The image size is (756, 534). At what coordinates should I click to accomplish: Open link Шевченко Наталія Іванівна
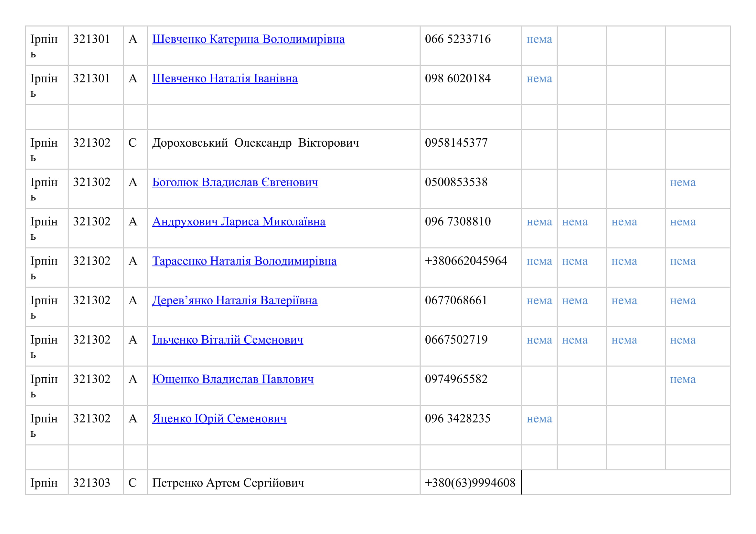click(225, 79)
